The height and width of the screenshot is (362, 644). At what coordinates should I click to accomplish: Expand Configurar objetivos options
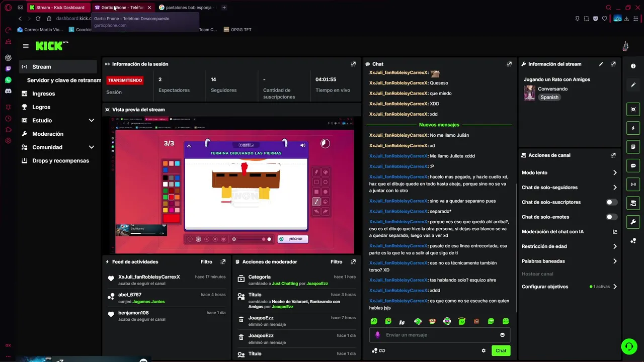click(614, 287)
